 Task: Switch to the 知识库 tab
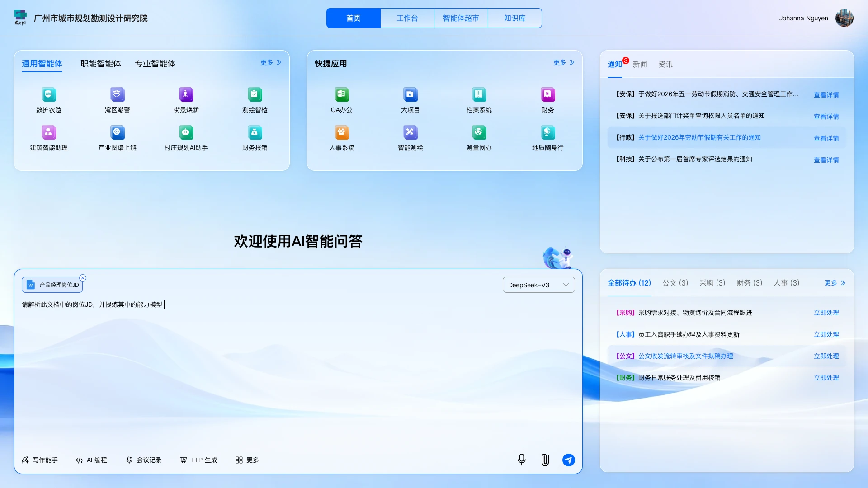point(515,18)
